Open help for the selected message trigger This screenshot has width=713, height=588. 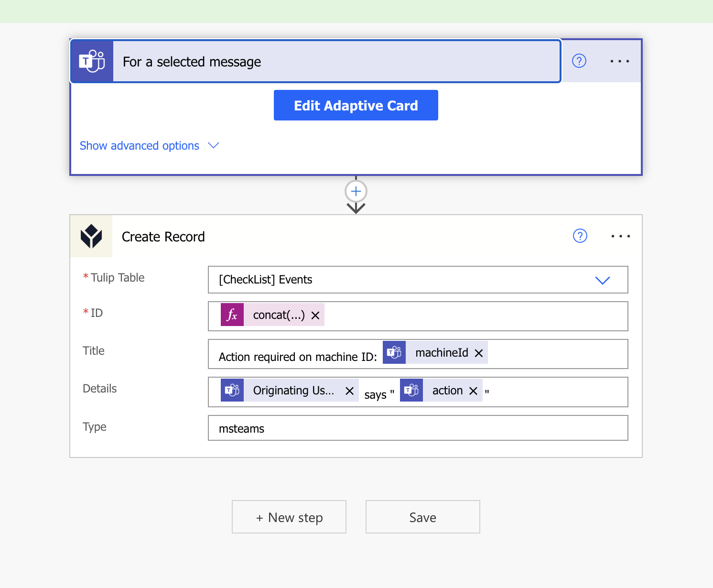click(579, 61)
